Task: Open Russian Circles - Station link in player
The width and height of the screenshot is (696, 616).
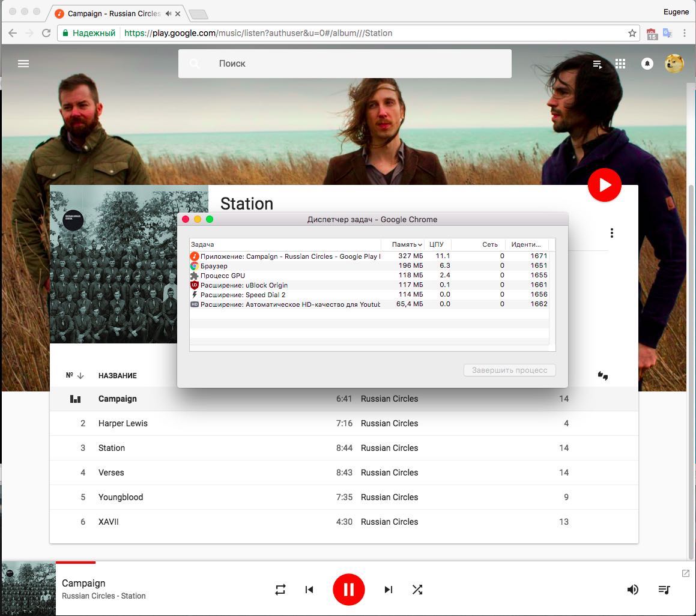Action: (x=103, y=596)
